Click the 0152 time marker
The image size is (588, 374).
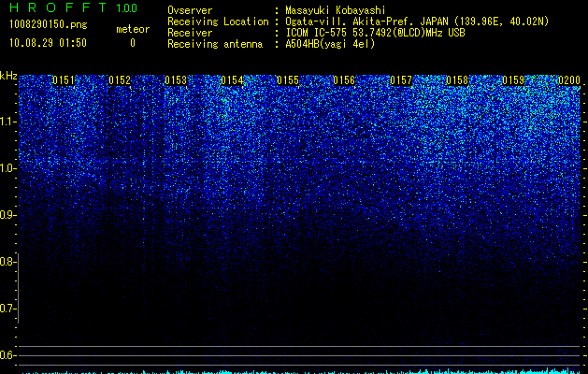pyautogui.click(x=120, y=80)
